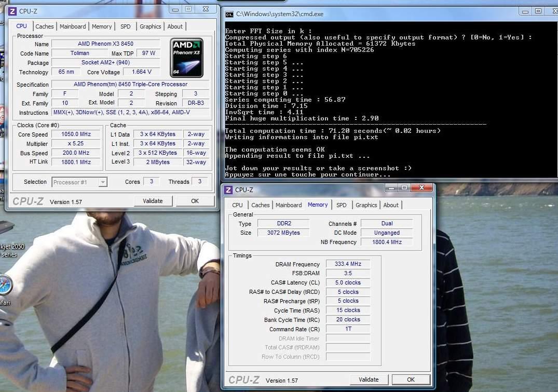Click DRAM Frequency value '333.4 MHz'
Screen dimensions: 558x392
tap(348, 264)
